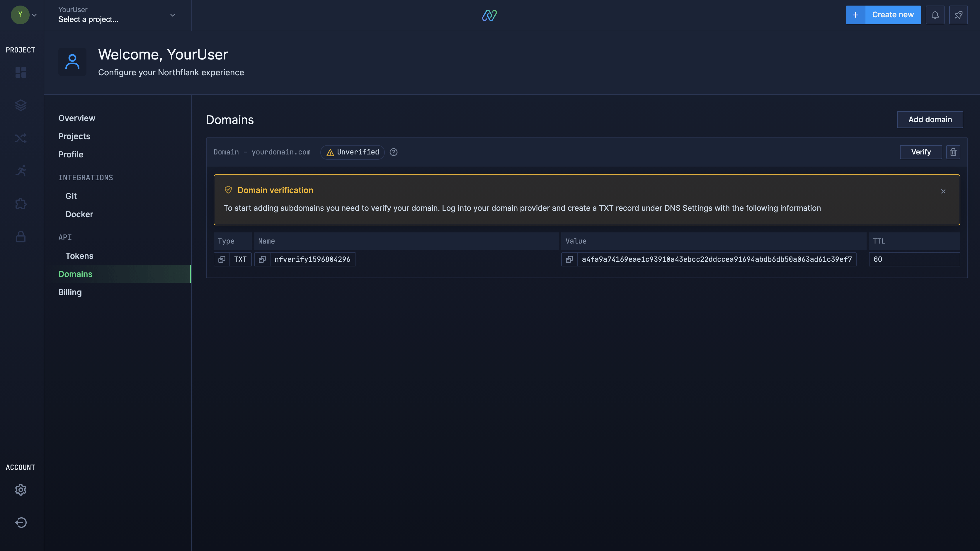The width and height of the screenshot is (980, 551).
Task: Open the layers stack sidebar icon
Action: 21,105
